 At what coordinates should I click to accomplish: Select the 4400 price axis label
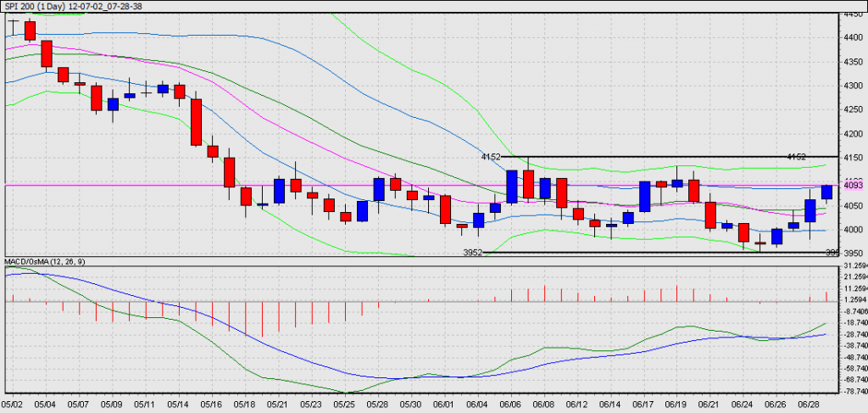pos(854,37)
